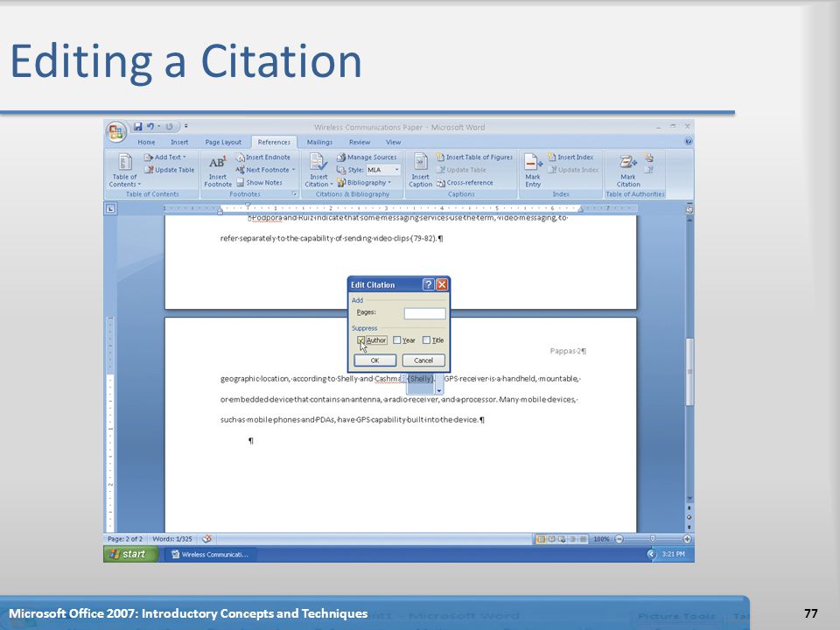Click Insert Table of Figures
840x630 pixels.
tap(474, 157)
